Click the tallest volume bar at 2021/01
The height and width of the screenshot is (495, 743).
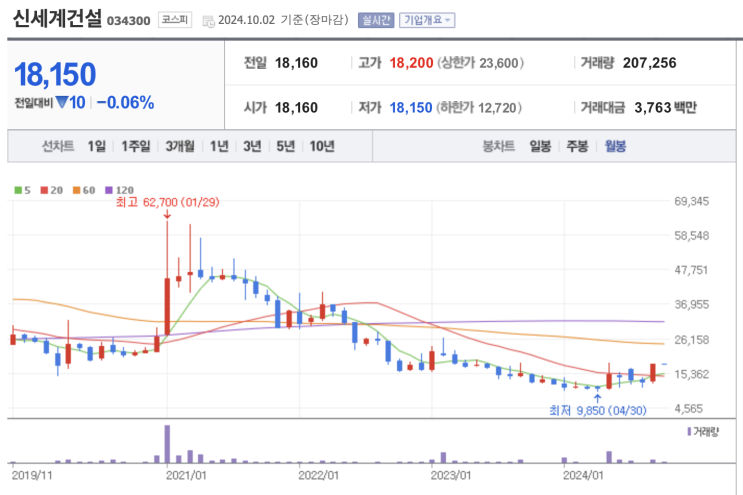[167, 444]
